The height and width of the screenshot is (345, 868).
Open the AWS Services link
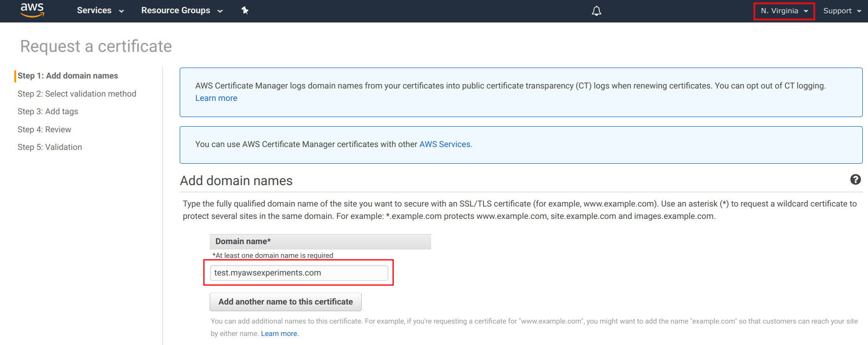coord(445,144)
